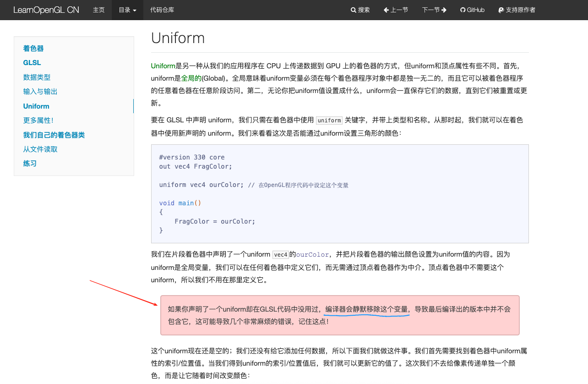Select the 从文件读取 sidebar link
The width and height of the screenshot is (588, 384).
40,149
